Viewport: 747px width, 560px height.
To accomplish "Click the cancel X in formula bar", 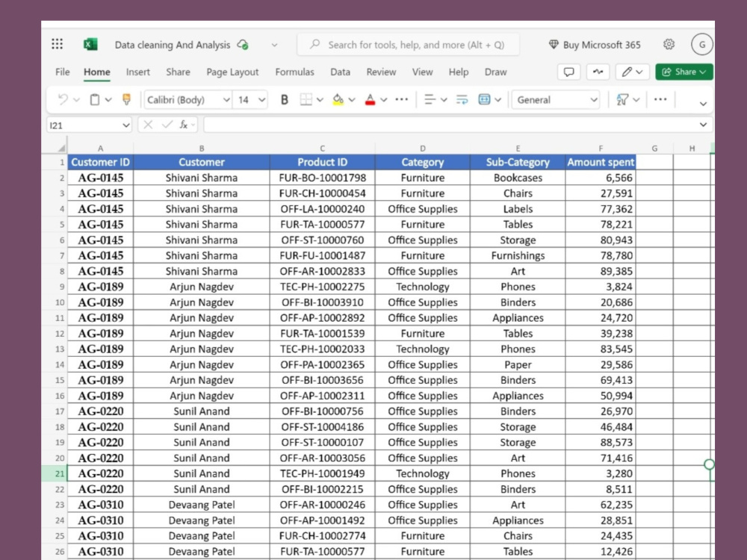I will (148, 125).
